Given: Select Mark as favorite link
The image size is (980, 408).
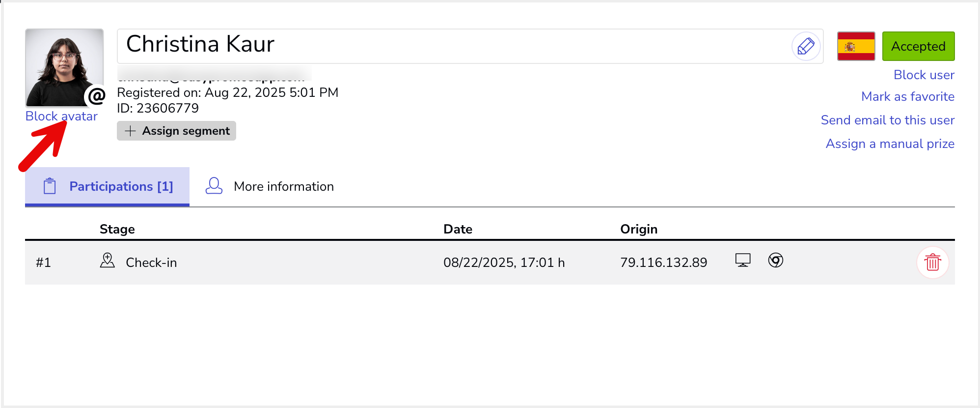Looking at the screenshot, I should 907,96.
